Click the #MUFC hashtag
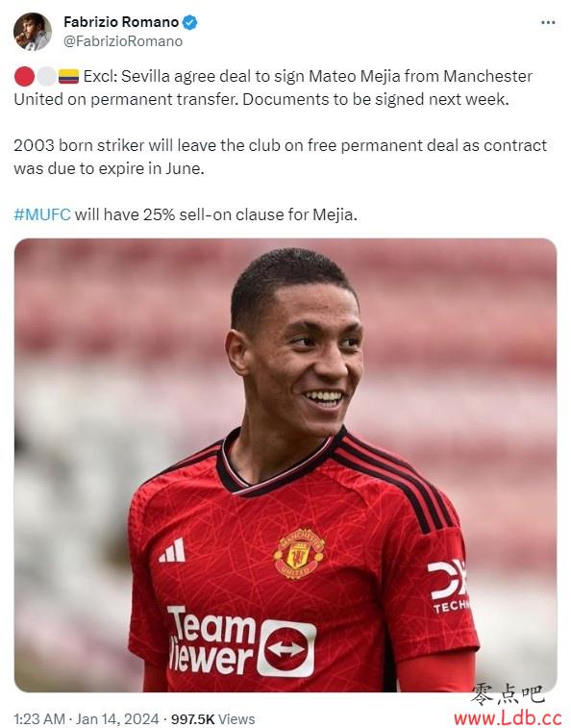 pyautogui.click(x=42, y=214)
